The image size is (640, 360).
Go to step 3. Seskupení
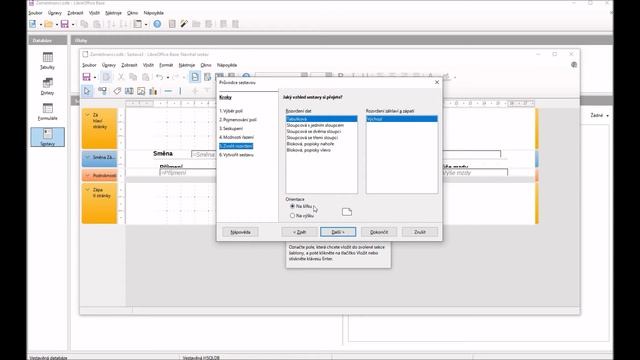231,129
